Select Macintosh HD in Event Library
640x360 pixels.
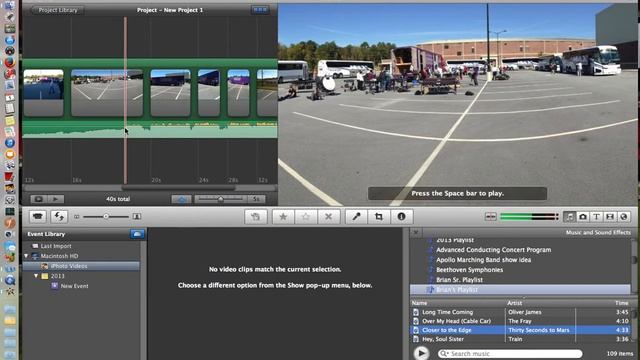(x=59, y=256)
